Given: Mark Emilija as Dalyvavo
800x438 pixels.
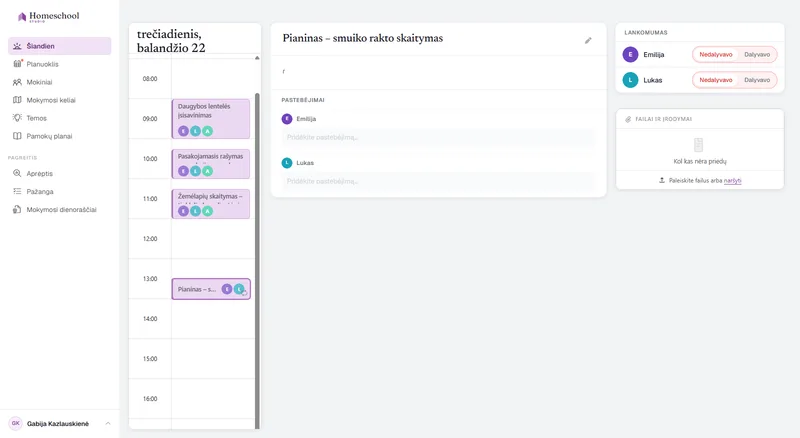Looking at the screenshot, I should point(757,55).
